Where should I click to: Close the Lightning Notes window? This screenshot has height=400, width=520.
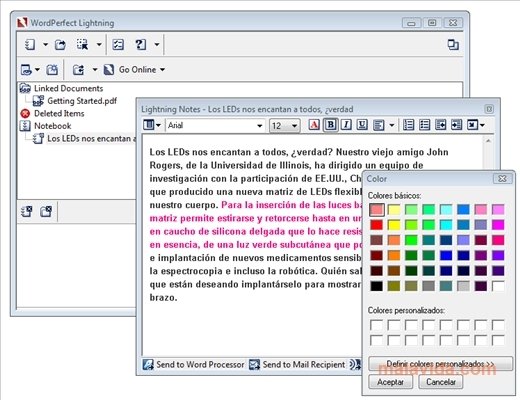click(489, 109)
